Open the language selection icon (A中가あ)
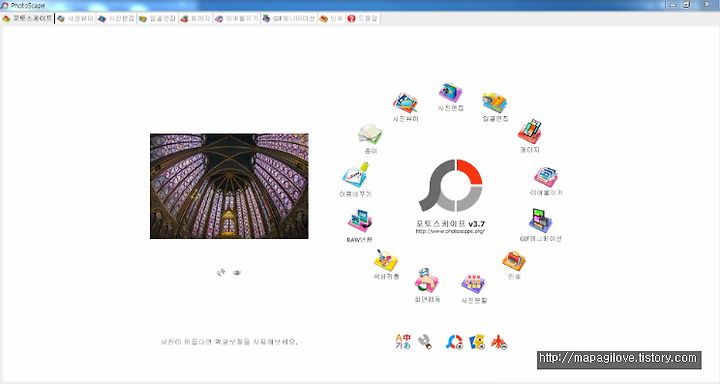The image size is (720, 384). tap(403, 341)
